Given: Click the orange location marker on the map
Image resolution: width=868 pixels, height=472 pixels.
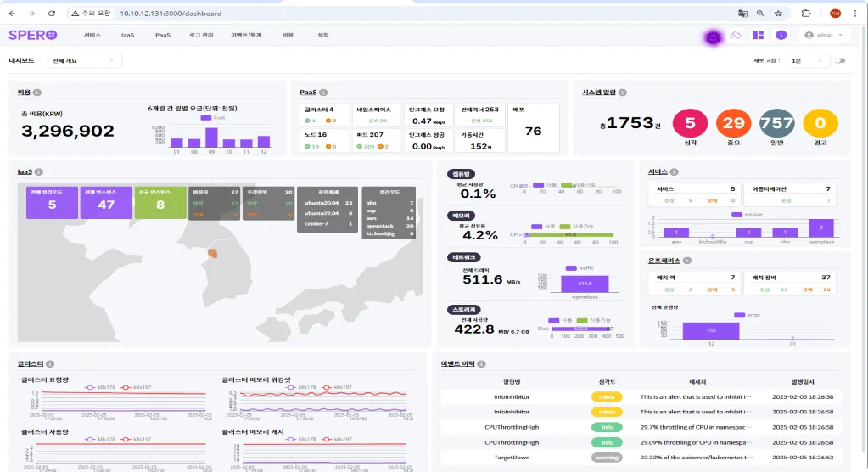Looking at the screenshot, I should (x=213, y=254).
